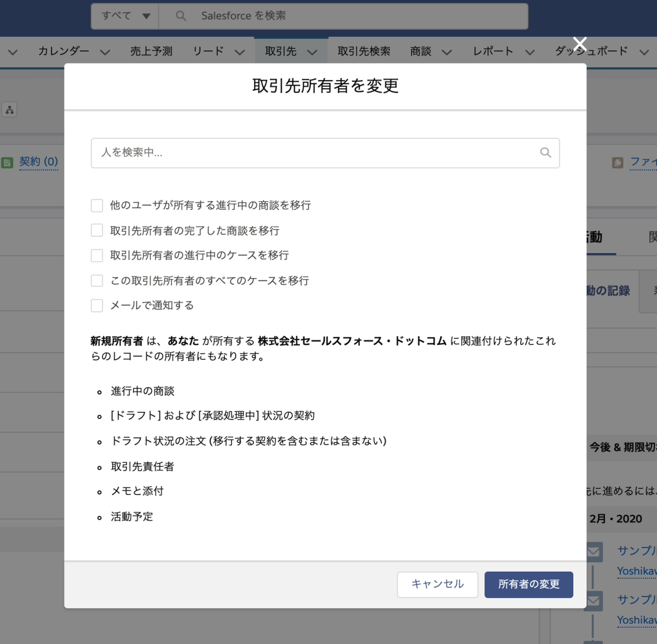Click the green 契約 contract icon
657x644 pixels.
pyautogui.click(x=7, y=162)
